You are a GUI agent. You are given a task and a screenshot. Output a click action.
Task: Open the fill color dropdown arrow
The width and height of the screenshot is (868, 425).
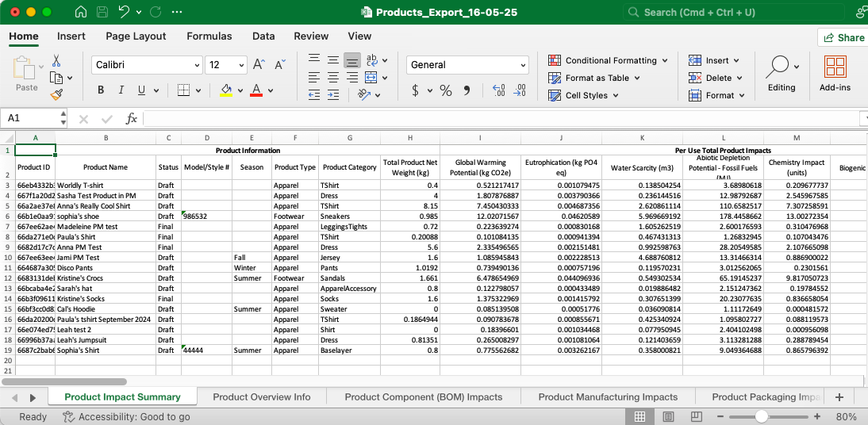coord(240,90)
